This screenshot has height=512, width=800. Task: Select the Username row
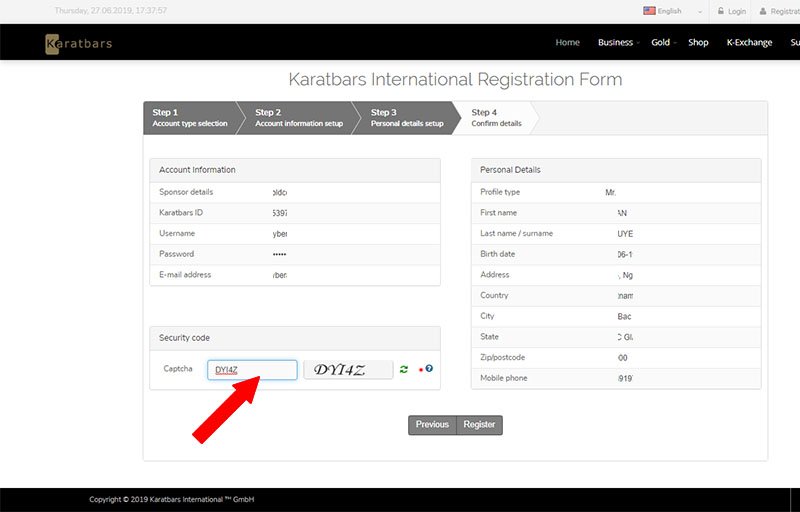295,234
